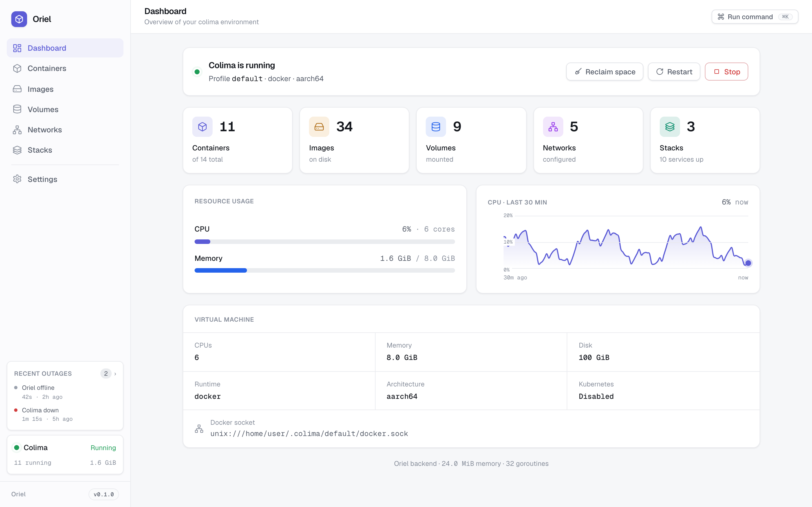Click the Oriel cube logo icon
The width and height of the screenshot is (812, 507).
click(x=19, y=19)
